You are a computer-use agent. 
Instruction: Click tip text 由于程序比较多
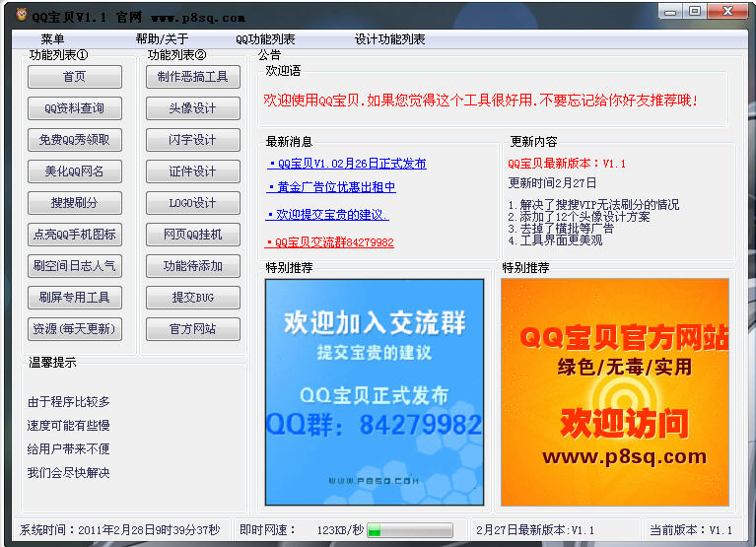coord(68,402)
